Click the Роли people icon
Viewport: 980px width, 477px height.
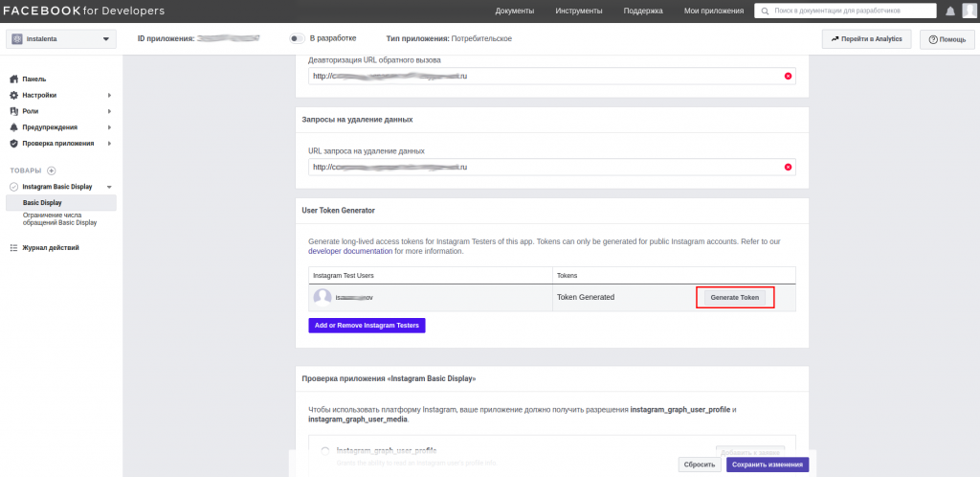coord(14,111)
